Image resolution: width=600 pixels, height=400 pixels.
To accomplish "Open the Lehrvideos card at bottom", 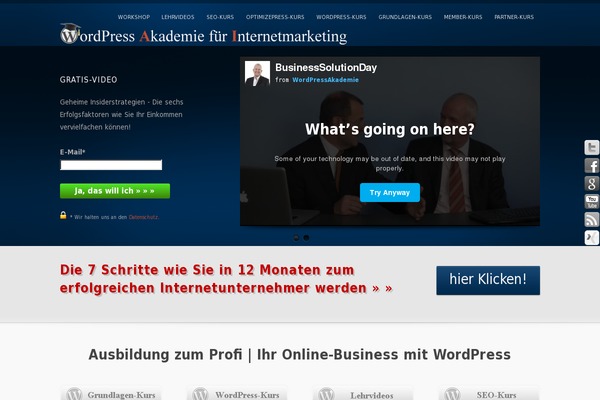I will click(363, 394).
